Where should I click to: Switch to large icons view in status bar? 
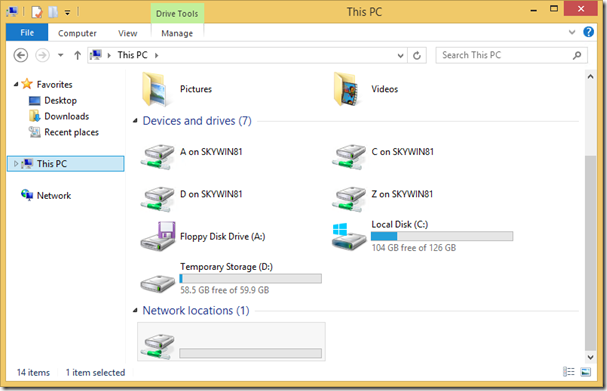(586, 372)
